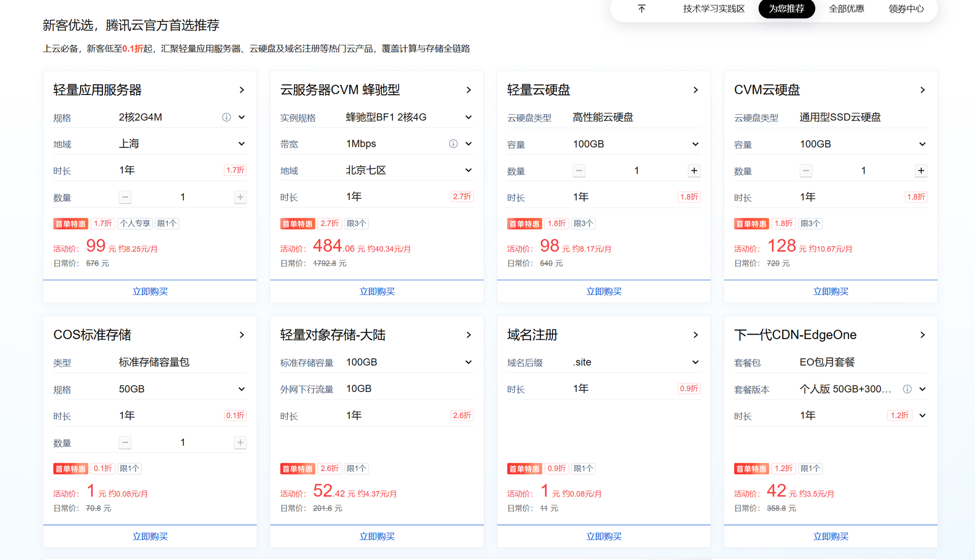This screenshot has width=975, height=560.
Task: Open 下一代CDN-EdgeOne card arrow
Action: 923,335
